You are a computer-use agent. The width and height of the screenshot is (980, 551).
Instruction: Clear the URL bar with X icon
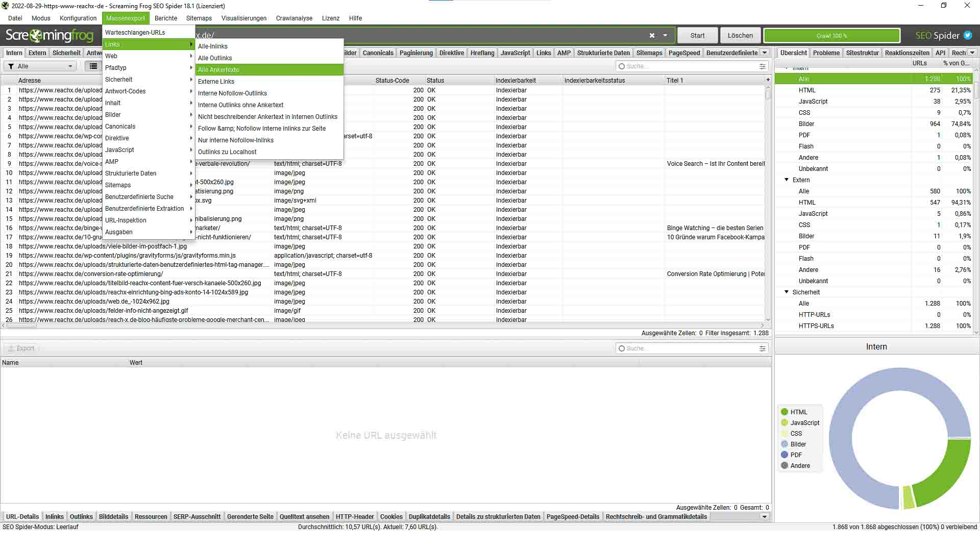[652, 36]
